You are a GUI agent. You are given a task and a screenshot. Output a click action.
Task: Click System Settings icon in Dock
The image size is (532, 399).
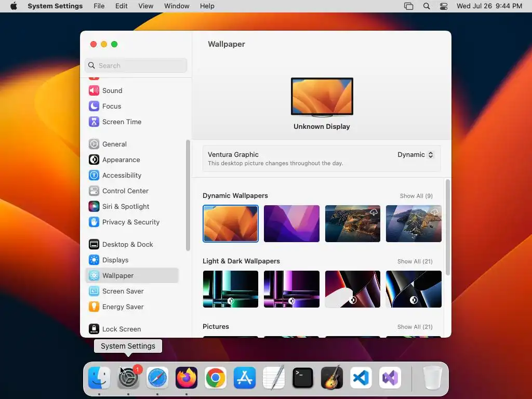point(128,378)
